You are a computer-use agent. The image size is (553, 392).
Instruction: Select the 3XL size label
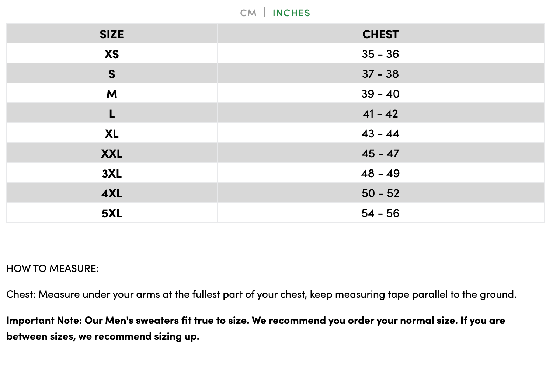click(x=112, y=174)
